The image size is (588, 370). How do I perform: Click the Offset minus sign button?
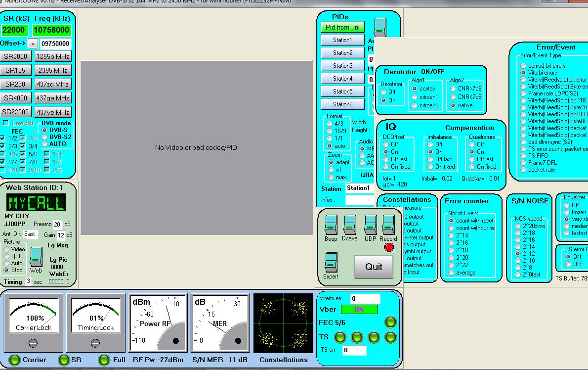click(x=33, y=44)
